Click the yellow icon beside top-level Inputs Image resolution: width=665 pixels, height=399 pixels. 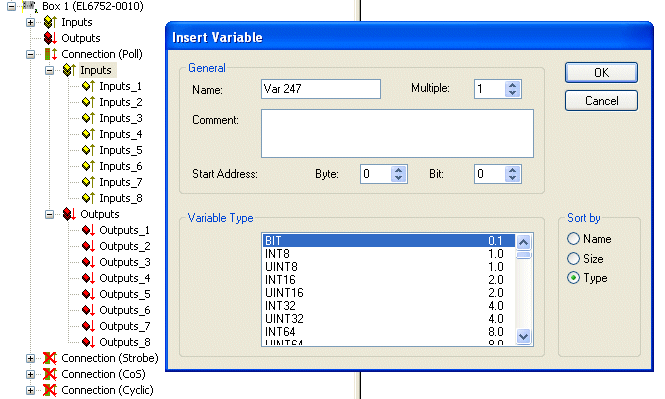tap(50, 22)
